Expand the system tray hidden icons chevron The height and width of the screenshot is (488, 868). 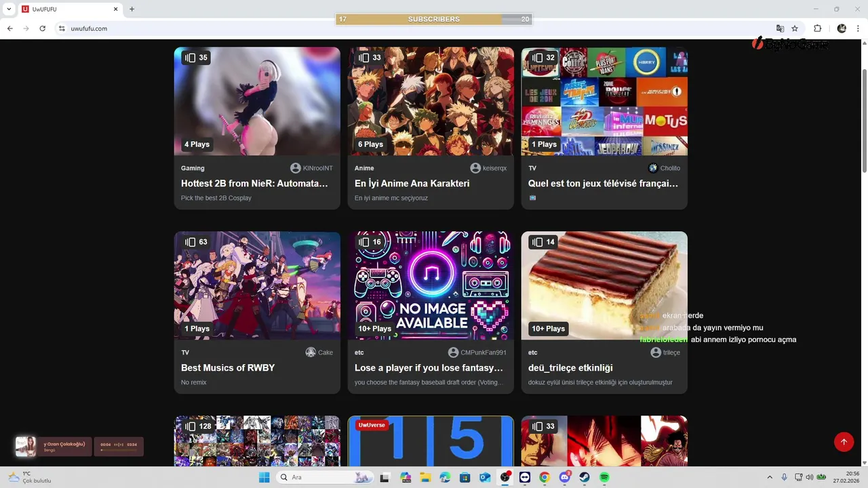[x=770, y=477]
